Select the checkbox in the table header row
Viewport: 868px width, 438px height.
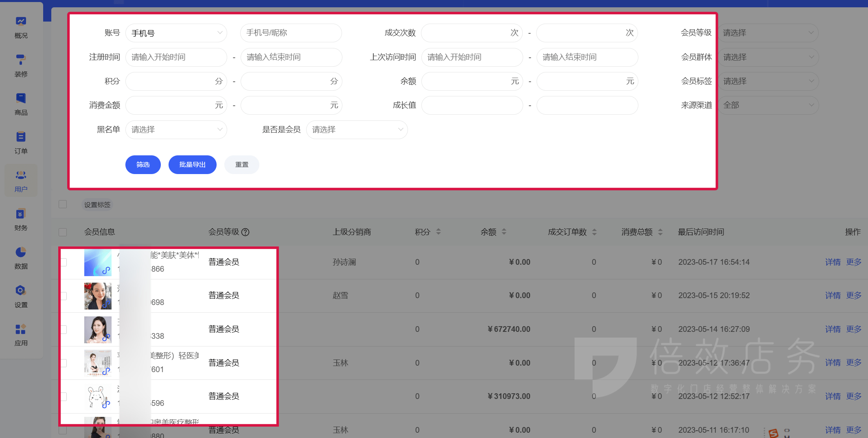63,232
